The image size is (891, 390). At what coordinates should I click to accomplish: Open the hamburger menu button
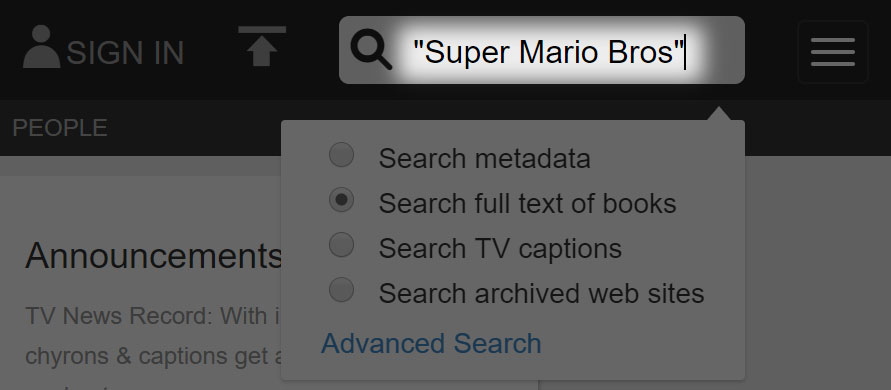tap(832, 52)
